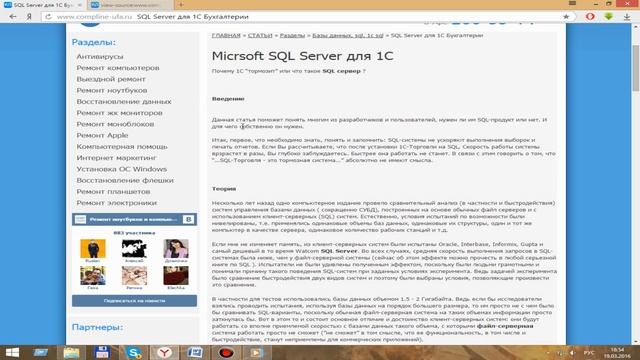Open the red record app taskbar icon
Screen dimensions: 640x360
[x=226, y=353]
